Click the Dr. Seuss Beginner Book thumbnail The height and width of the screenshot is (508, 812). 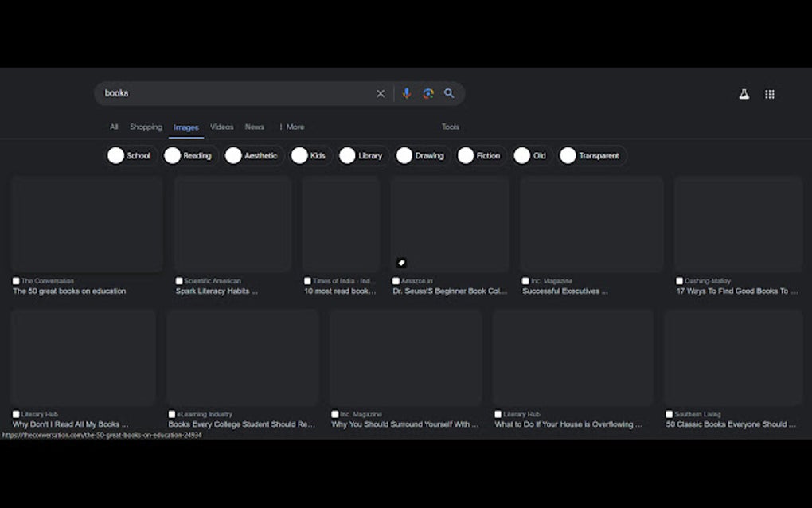[x=449, y=224]
